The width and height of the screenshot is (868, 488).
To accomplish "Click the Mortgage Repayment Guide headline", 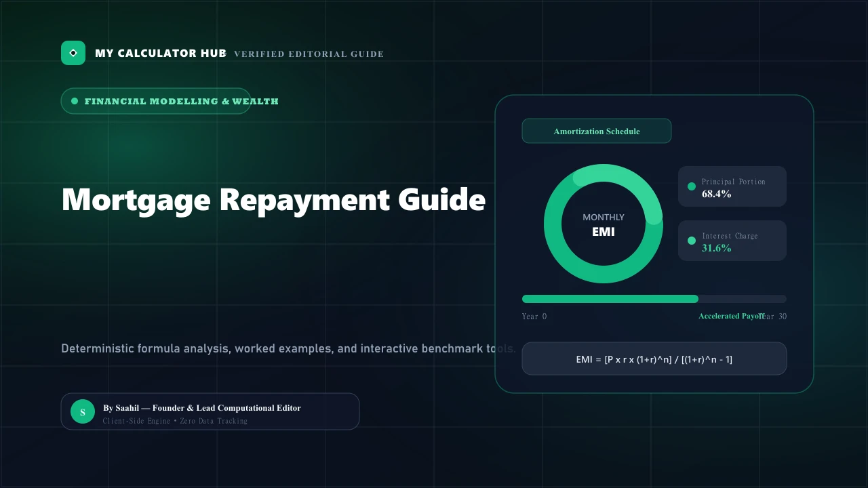I will click(x=273, y=200).
